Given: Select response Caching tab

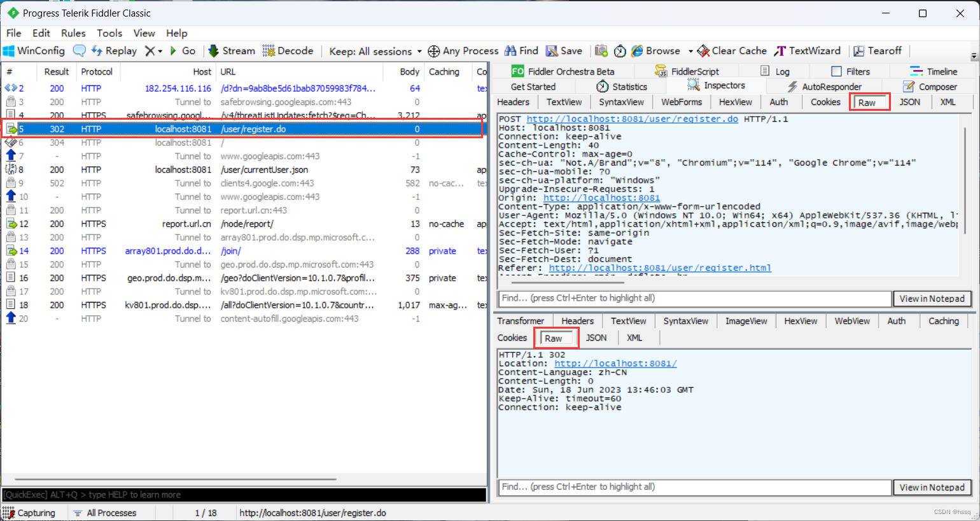Looking at the screenshot, I should (944, 321).
